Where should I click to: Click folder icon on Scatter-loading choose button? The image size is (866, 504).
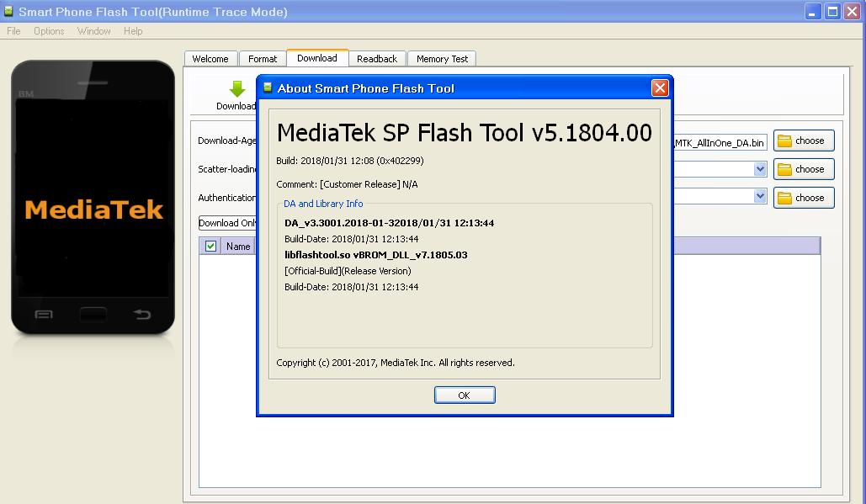pyautogui.click(x=784, y=169)
